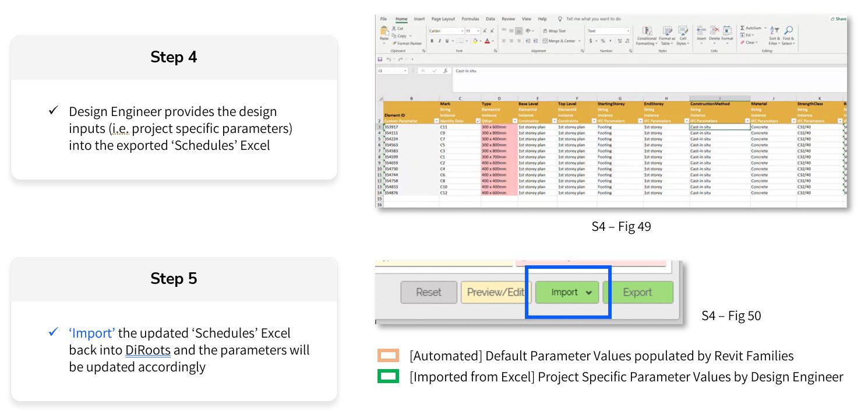Click the Format as Table icon

pos(667,31)
